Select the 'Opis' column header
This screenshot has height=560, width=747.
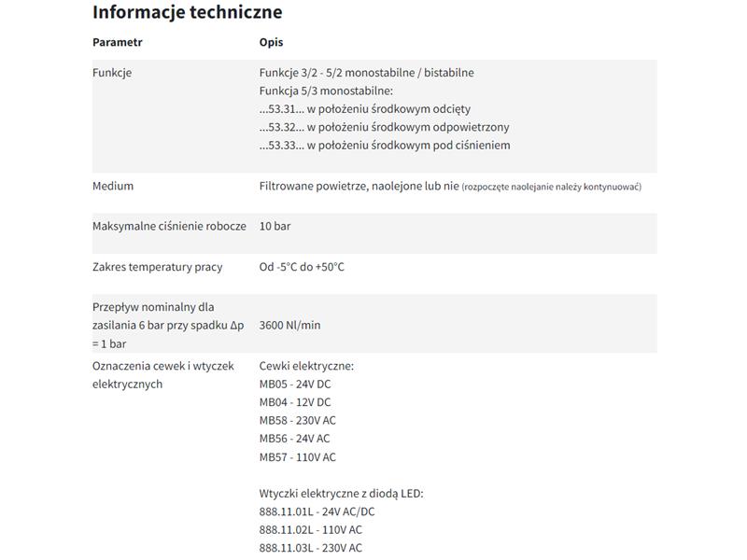tap(271, 42)
